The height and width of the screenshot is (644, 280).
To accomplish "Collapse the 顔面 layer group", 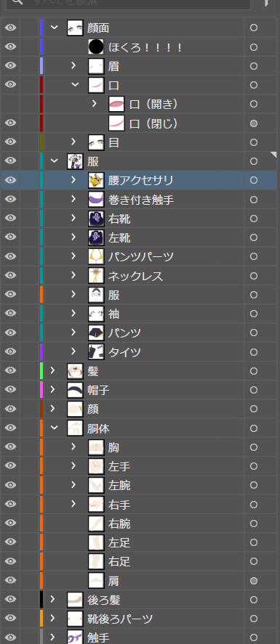I will click(54, 28).
